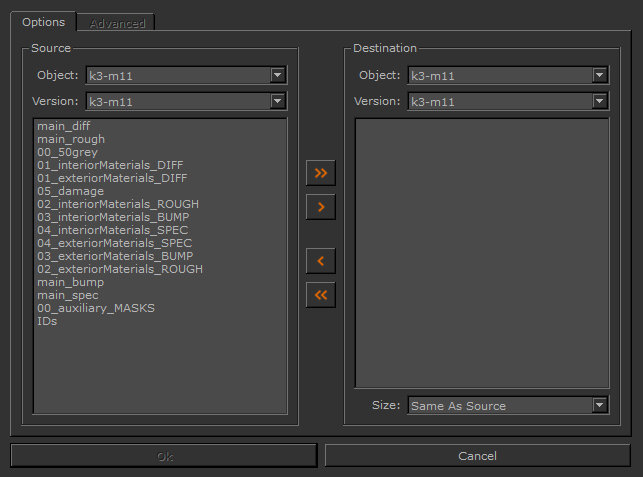This screenshot has width=643, height=477.
Task: Switch to the Advanced tab
Action: point(117,23)
